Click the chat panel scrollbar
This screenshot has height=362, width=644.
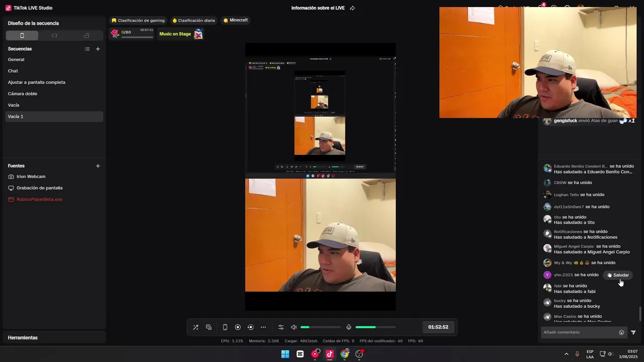coord(640,314)
